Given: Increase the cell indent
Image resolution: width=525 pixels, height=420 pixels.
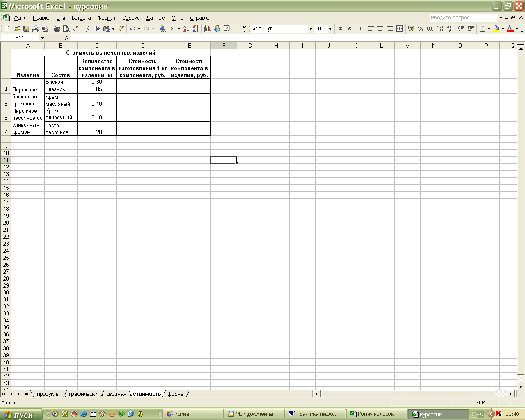Looking at the screenshot, I should click(x=470, y=29).
